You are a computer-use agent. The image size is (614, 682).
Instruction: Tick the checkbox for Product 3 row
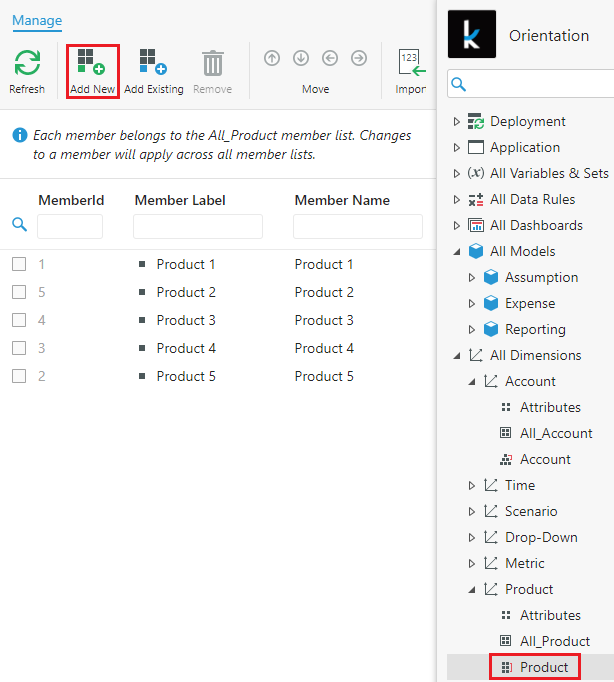click(x=19, y=320)
